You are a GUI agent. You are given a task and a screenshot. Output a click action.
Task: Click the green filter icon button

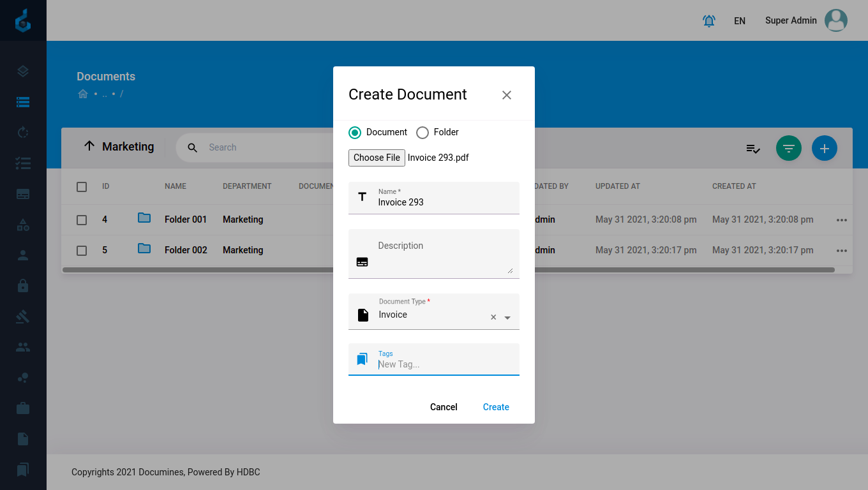tap(788, 148)
